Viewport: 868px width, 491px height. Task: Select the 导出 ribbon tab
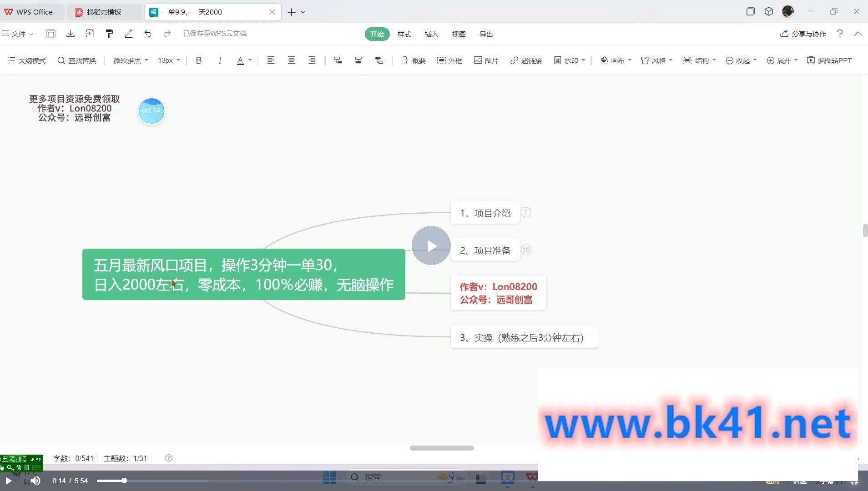tap(486, 34)
